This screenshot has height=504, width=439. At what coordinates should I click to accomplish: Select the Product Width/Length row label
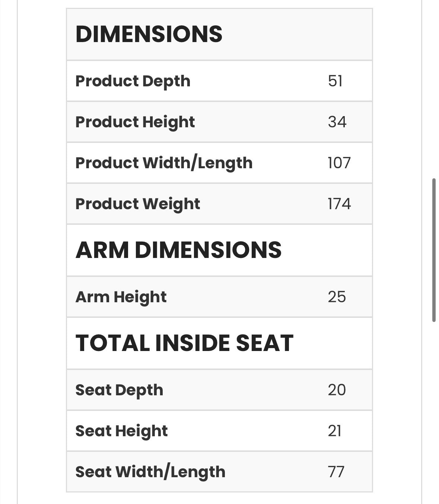click(164, 163)
